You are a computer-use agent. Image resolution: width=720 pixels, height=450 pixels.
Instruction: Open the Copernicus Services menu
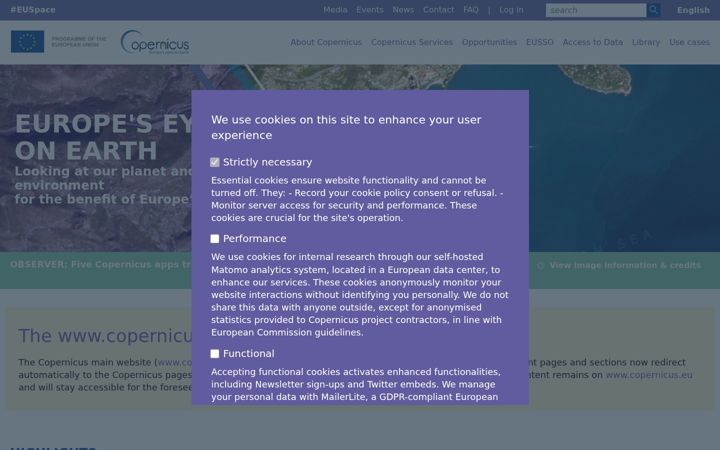[x=412, y=42]
